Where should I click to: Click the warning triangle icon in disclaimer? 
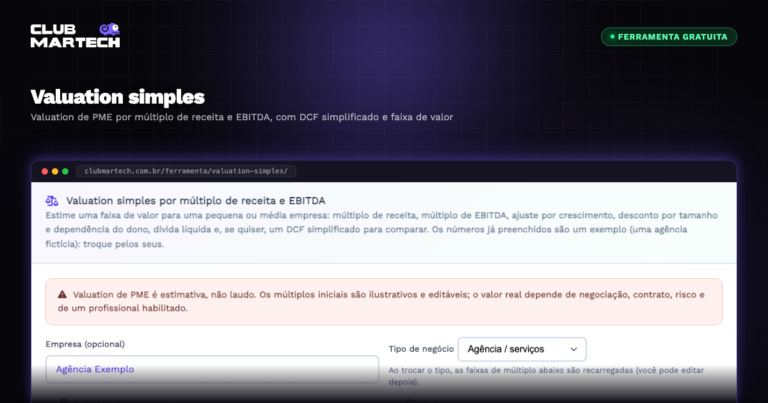pyautogui.click(x=62, y=294)
